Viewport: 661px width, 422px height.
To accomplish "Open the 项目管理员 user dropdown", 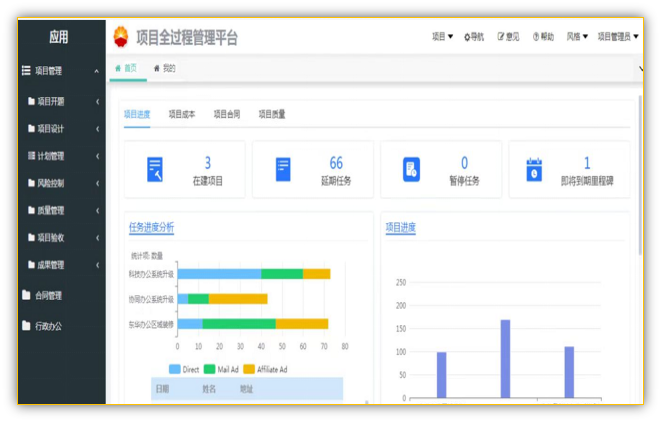I will pos(618,37).
